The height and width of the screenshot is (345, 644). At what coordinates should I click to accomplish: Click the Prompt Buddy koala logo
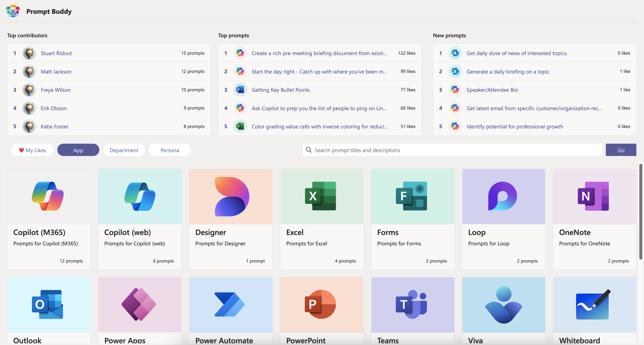click(x=13, y=11)
